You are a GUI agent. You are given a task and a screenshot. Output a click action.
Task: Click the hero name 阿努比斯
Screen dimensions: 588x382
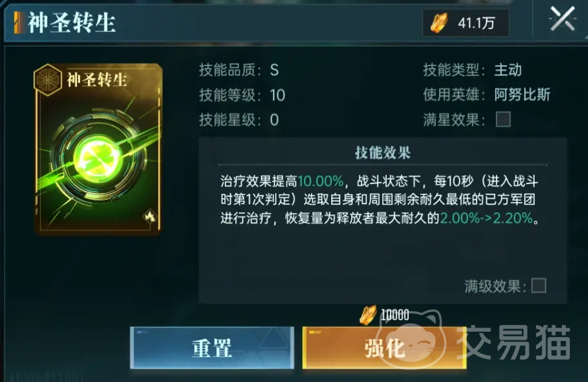coord(522,94)
